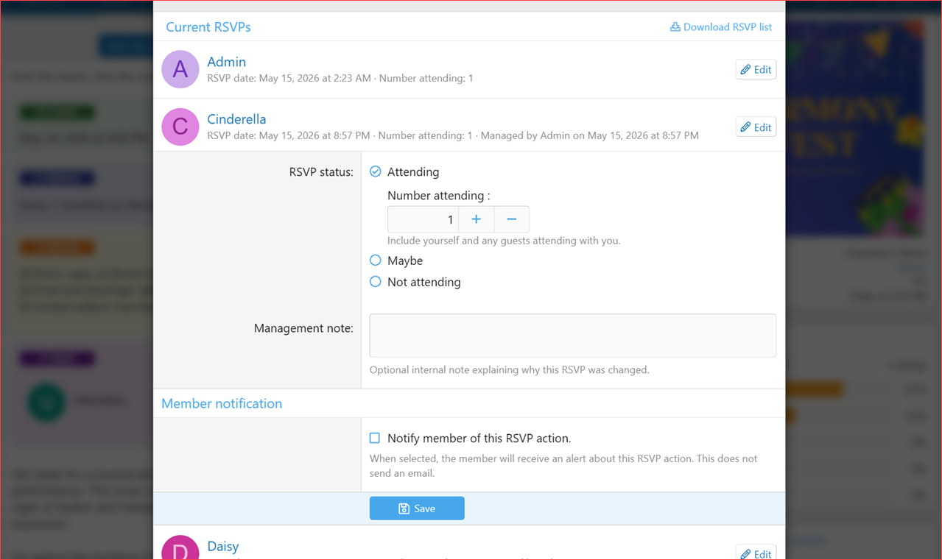Select the 'Optional internal note' hint text
This screenshot has width=942, height=560.
coord(510,370)
